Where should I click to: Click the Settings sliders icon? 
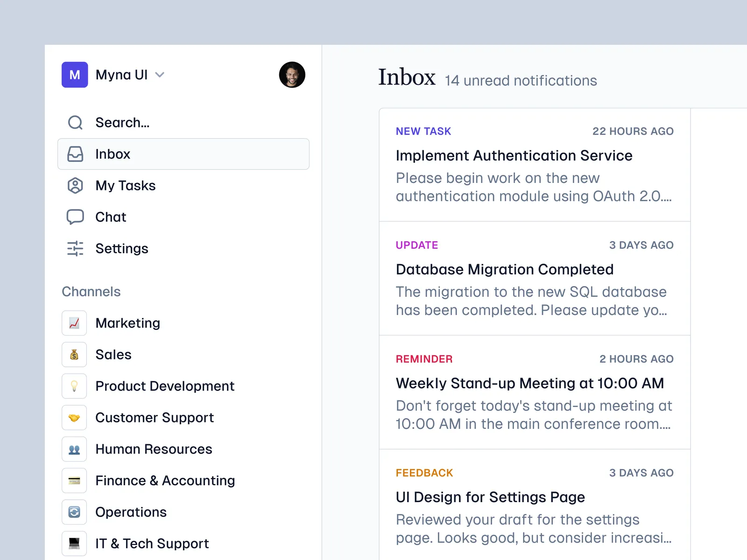coord(75,248)
